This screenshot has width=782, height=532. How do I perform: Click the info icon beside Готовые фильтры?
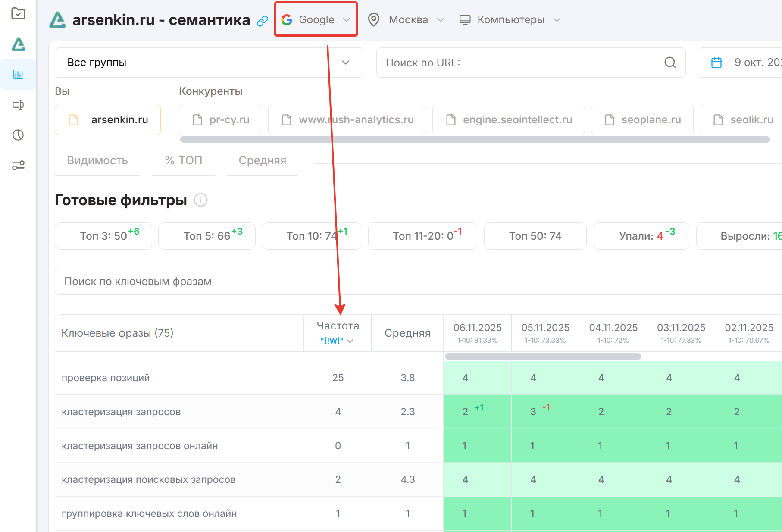(200, 200)
